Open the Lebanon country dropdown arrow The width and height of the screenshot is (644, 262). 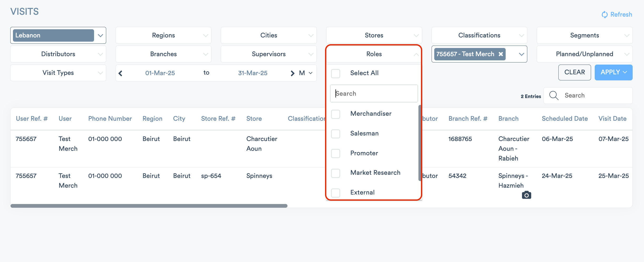[x=100, y=35]
